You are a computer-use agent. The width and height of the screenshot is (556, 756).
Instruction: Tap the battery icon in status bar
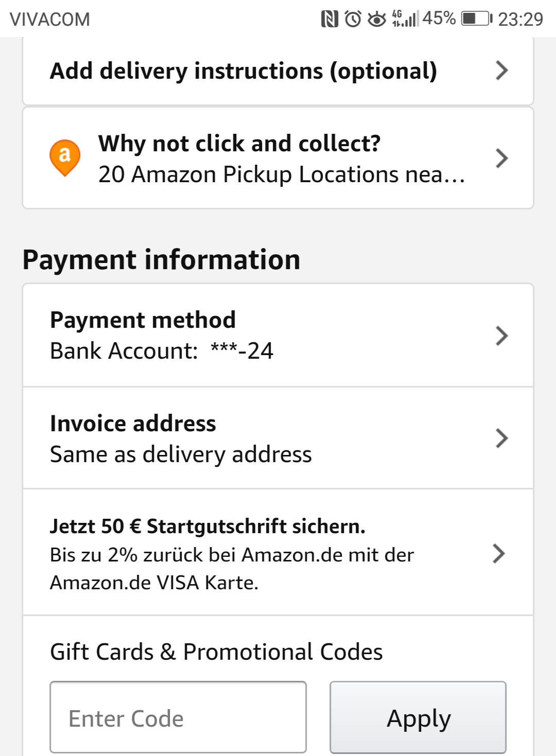(x=477, y=19)
